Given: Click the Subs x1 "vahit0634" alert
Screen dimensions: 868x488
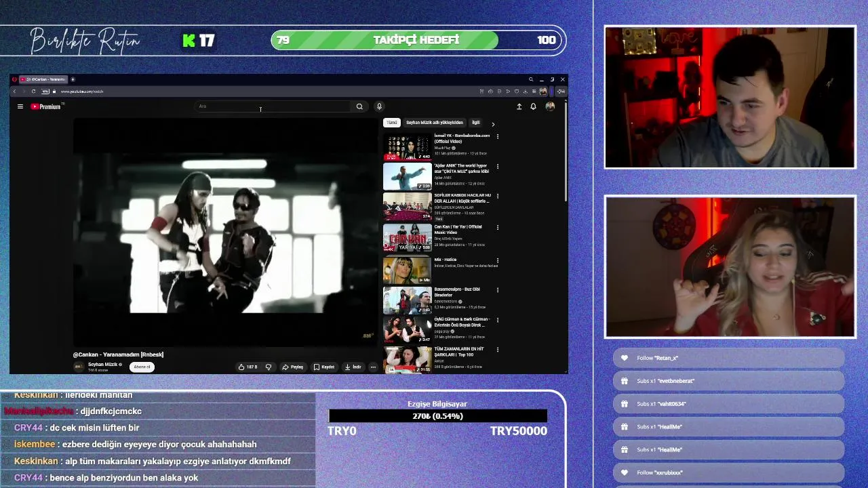Looking at the screenshot, I should [729, 404].
